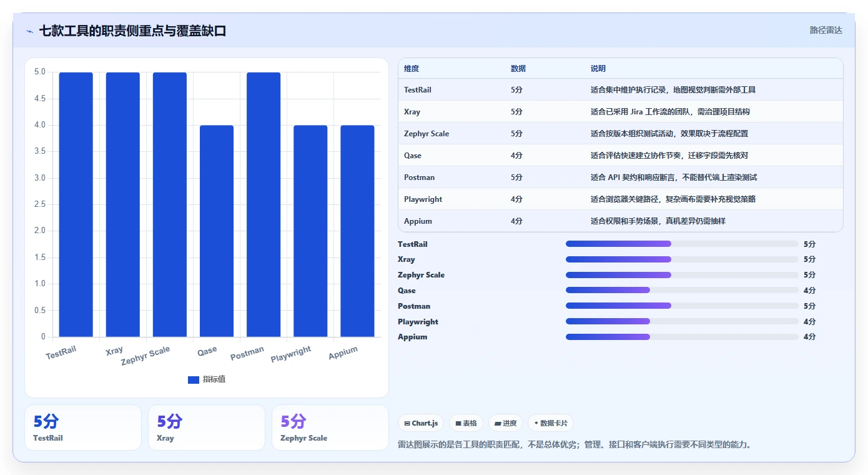Click the description 适合按版本组织测试活动，效果取决于流程配置
This screenshot has height=475, width=868.
coord(669,134)
